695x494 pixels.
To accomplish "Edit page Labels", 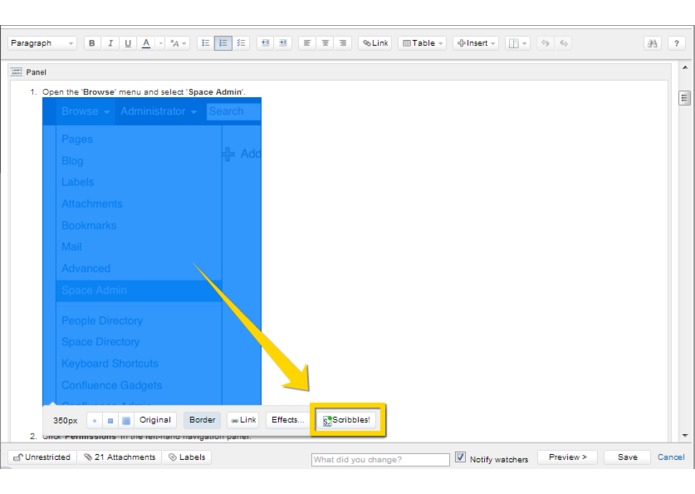I will point(187,457).
